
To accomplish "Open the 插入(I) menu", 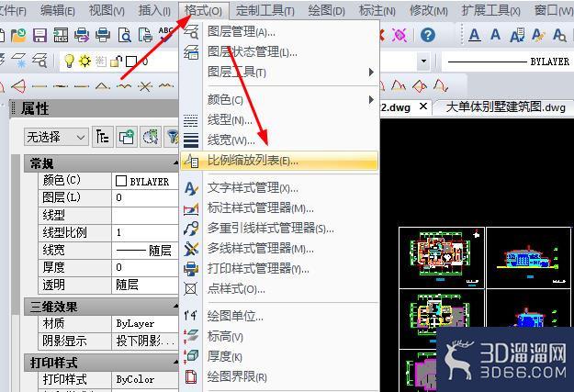I will [154, 10].
